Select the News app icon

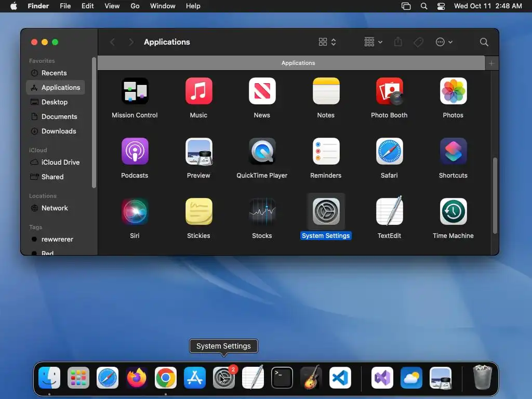point(262,91)
